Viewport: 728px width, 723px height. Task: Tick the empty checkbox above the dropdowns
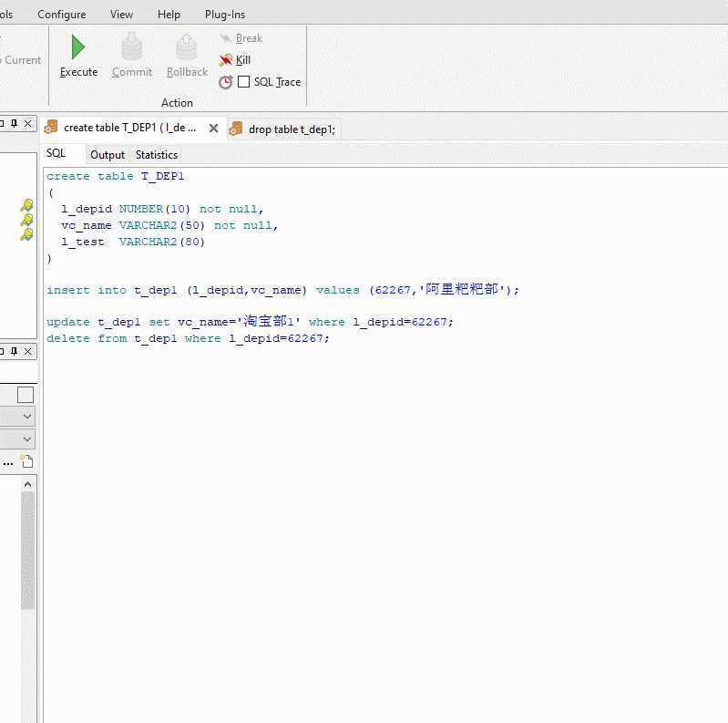click(26, 395)
